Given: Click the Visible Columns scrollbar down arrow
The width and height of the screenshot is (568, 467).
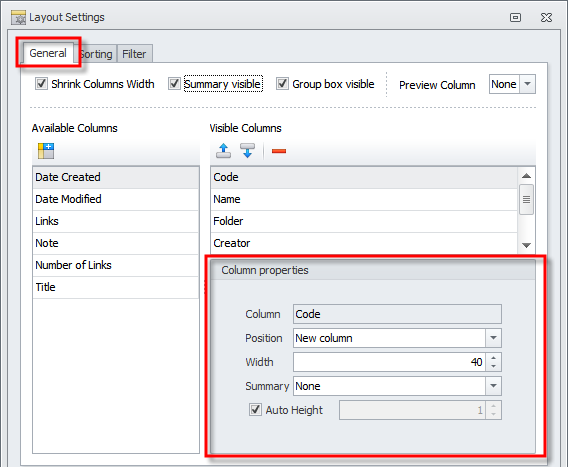Looking at the screenshot, I should (526, 245).
